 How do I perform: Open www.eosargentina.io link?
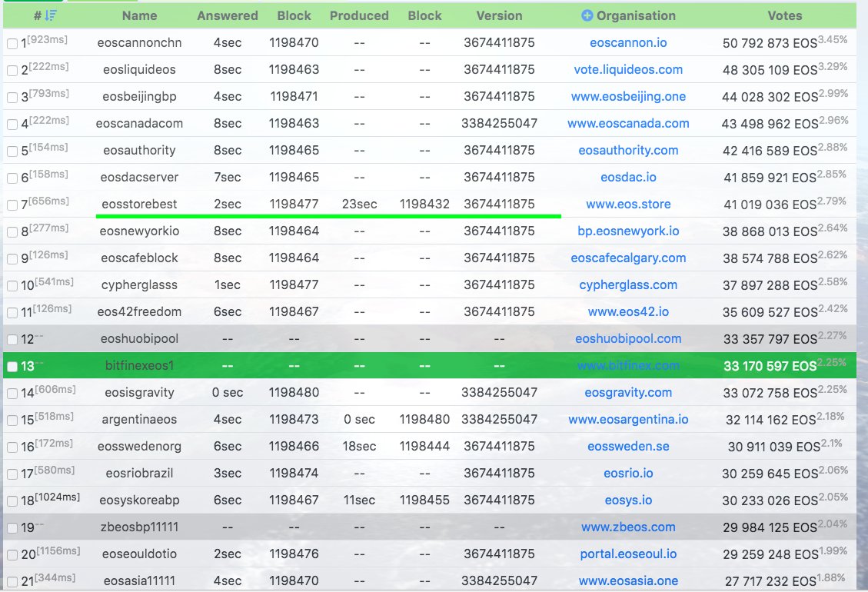click(628, 419)
